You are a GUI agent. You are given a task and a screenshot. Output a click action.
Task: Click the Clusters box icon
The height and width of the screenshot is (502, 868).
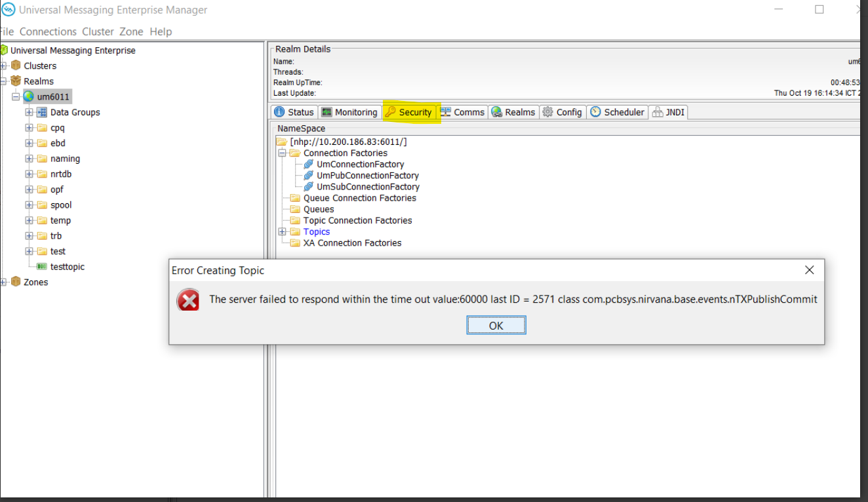pos(16,66)
